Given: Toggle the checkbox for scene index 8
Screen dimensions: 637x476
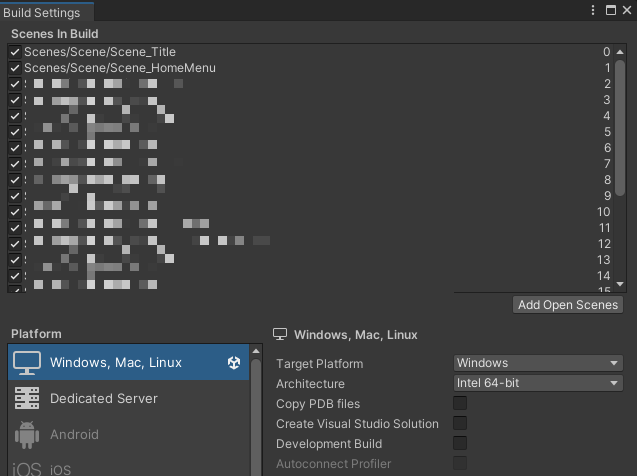Looking at the screenshot, I should (x=15, y=180).
